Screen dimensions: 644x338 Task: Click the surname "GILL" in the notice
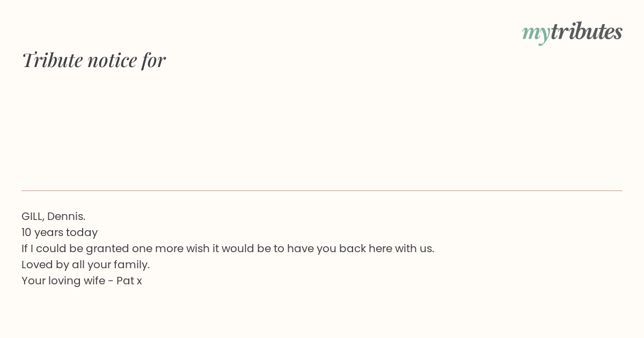[x=32, y=216]
